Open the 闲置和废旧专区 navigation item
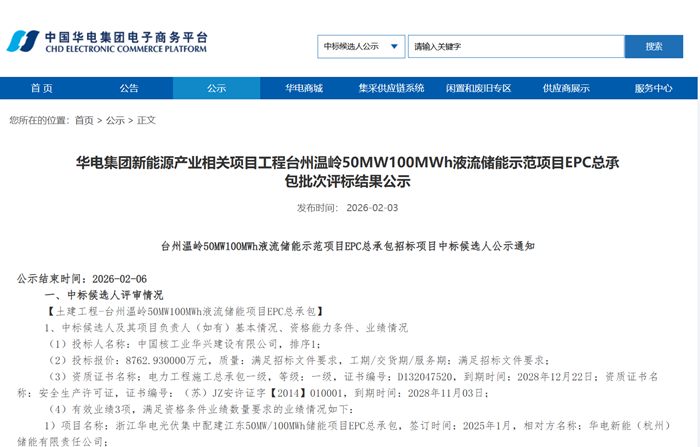This screenshot has height=447, width=700. point(478,88)
